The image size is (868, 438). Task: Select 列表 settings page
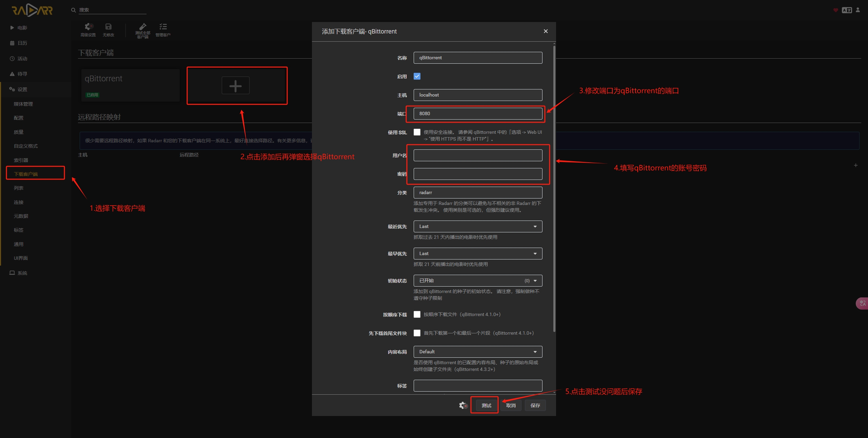tap(19, 188)
